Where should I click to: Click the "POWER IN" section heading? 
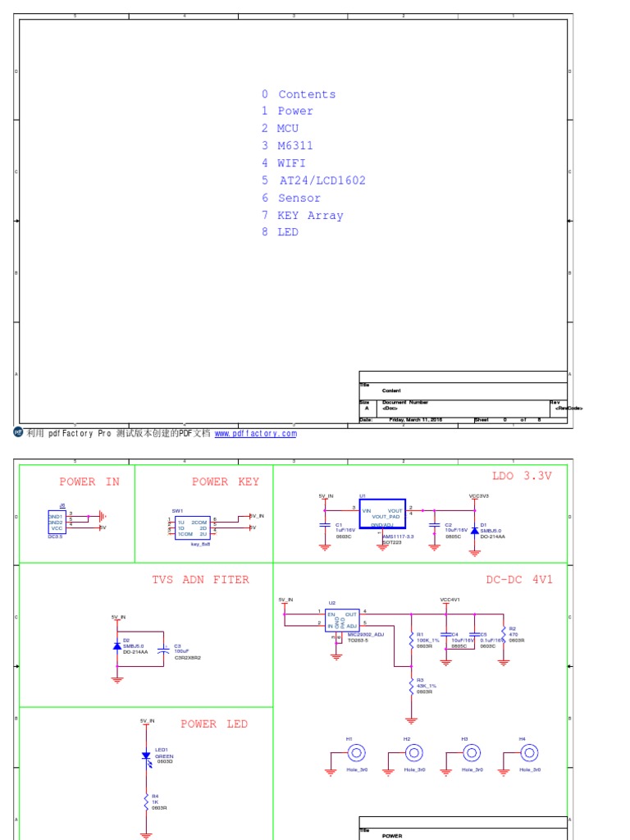89,482
